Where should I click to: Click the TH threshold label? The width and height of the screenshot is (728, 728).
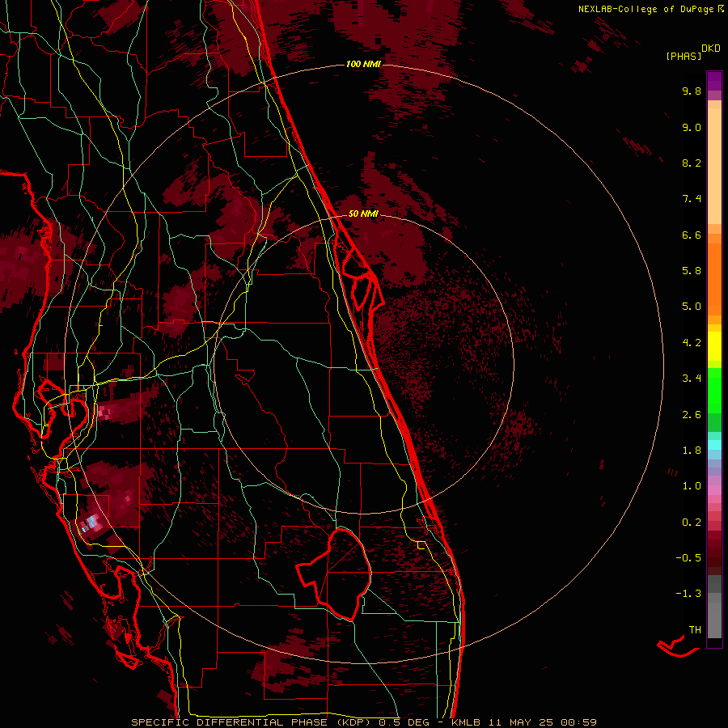[695, 630]
